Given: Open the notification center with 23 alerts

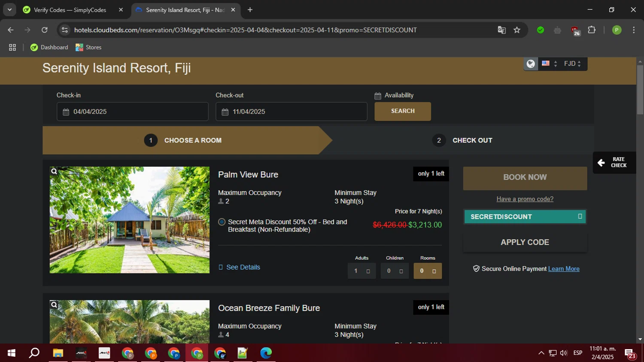Looking at the screenshot, I should (630, 354).
